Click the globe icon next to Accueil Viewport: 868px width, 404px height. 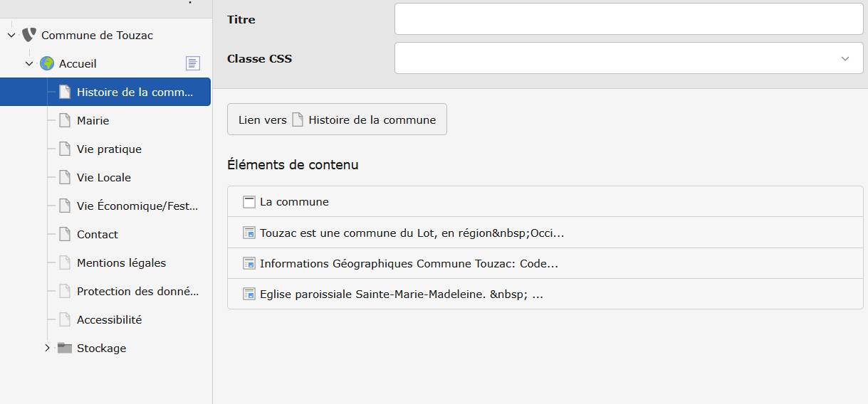[47, 63]
